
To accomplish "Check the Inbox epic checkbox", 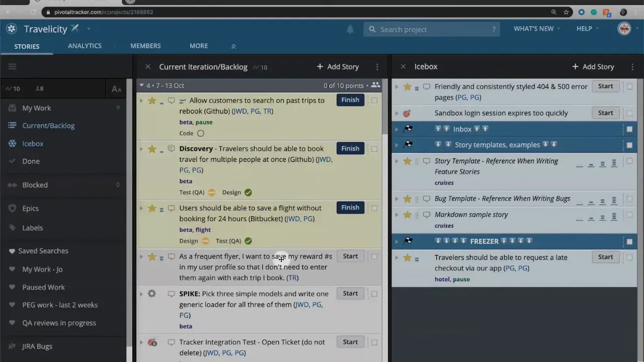I will tap(629, 129).
